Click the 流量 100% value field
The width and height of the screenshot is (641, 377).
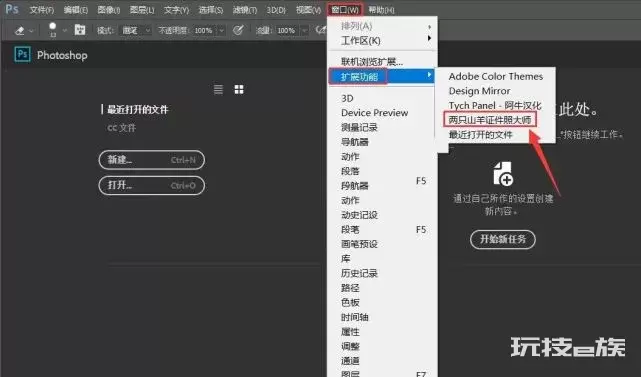point(288,30)
